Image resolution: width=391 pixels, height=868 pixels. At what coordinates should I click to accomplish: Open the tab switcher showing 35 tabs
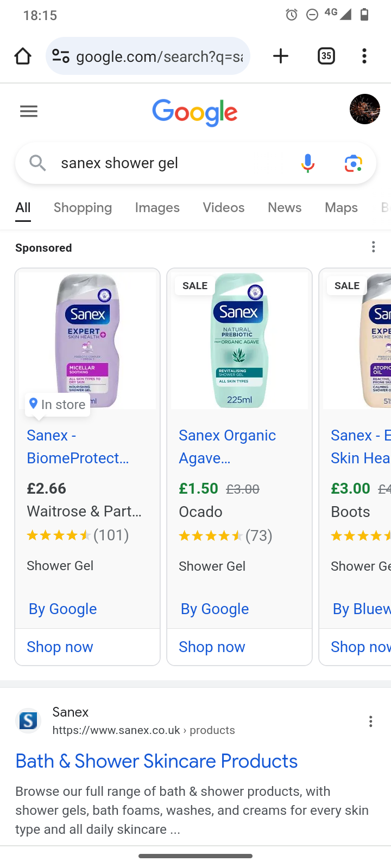coord(326,56)
